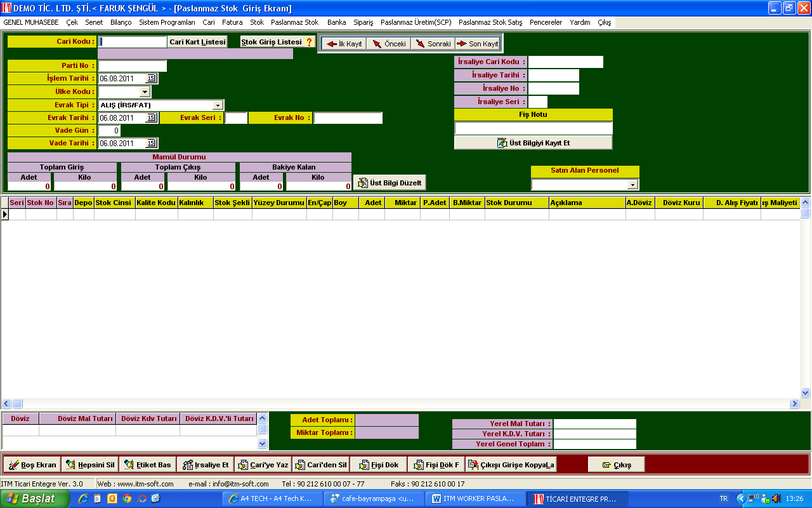
Task: Print the slip with Fişi Dök
Action: point(379,465)
